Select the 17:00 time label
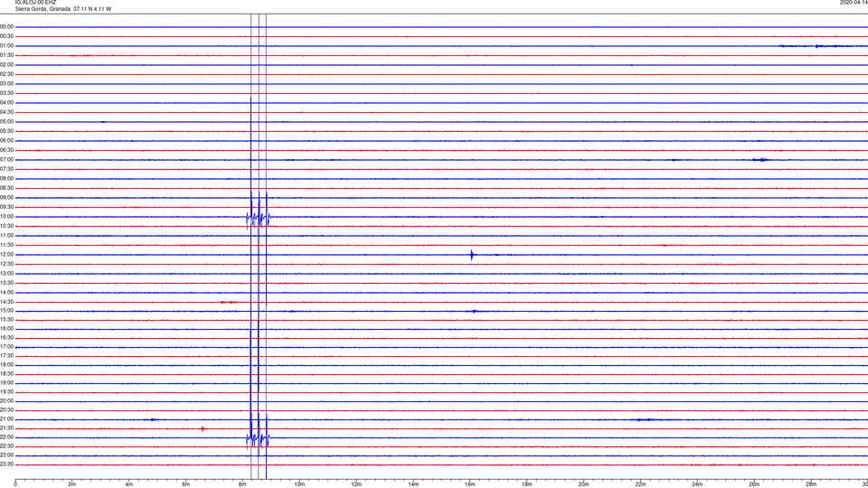This screenshot has width=868, height=488. 6,347
